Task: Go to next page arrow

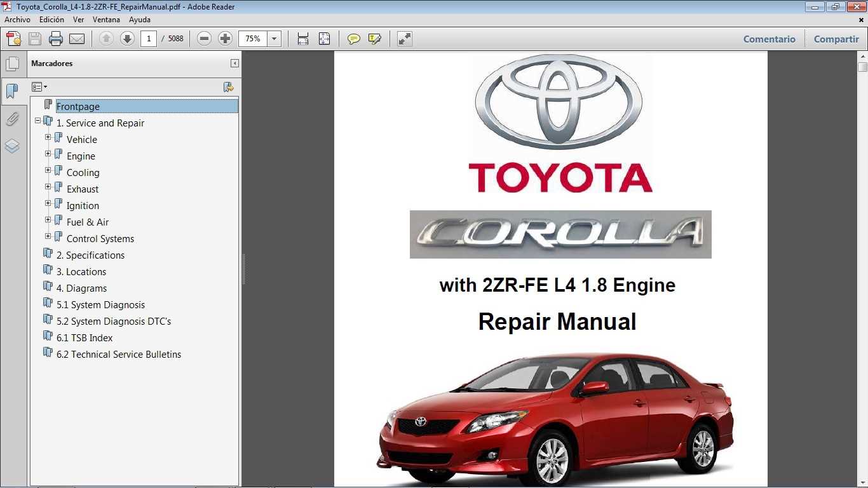Action: click(x=127, y=39)
